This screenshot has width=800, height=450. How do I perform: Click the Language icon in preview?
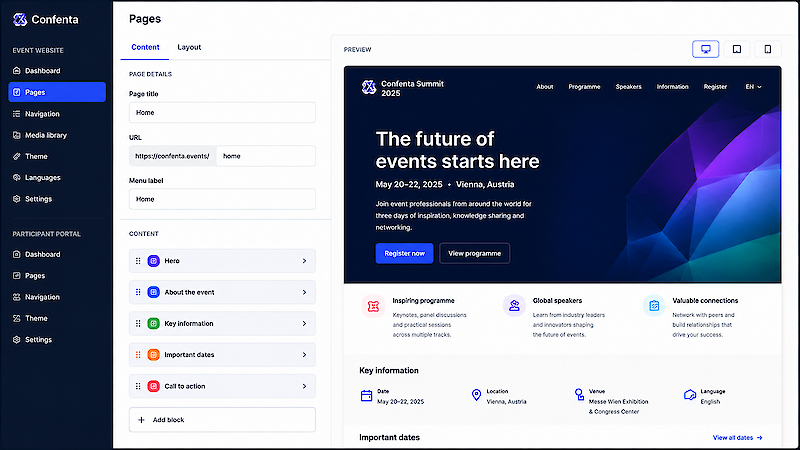[690, 395]
